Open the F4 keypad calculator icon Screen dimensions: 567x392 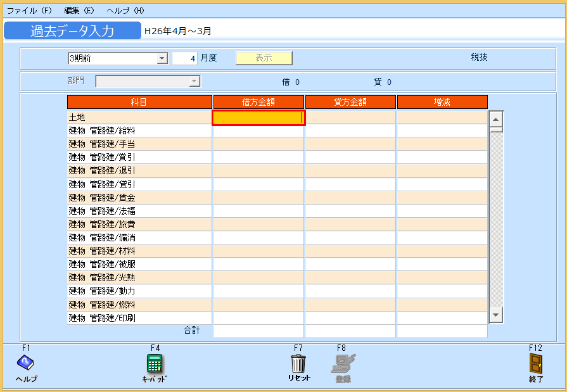[x=155, y=364]
